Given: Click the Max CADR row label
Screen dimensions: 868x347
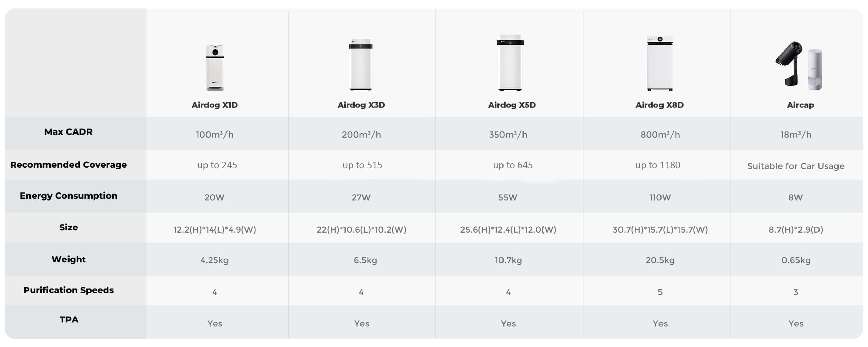Looking at the screenshot, I should (x=68, y=132).
